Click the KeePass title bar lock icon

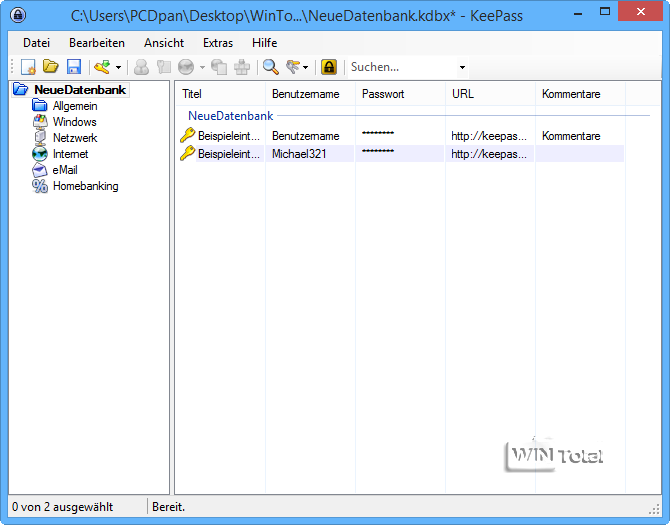(18, 15)
